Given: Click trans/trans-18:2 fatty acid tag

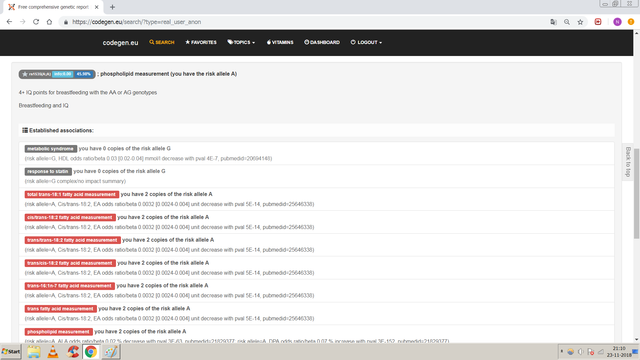Looking at the screenshot, I should [x=72, y=240].
